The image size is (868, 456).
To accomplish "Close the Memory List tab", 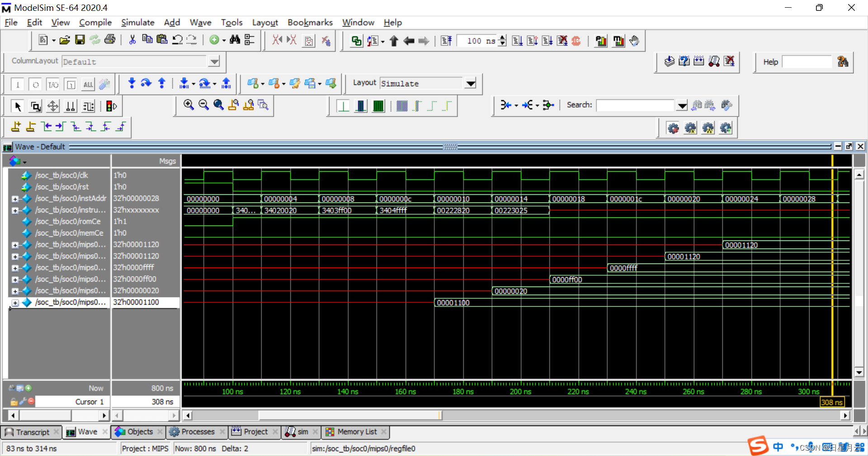I will point(384,432).
